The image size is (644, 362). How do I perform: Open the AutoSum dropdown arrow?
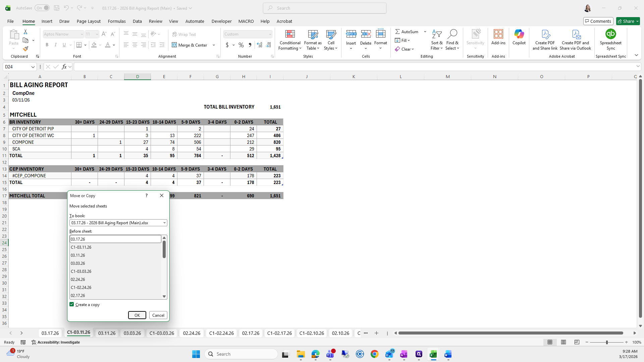425,32
